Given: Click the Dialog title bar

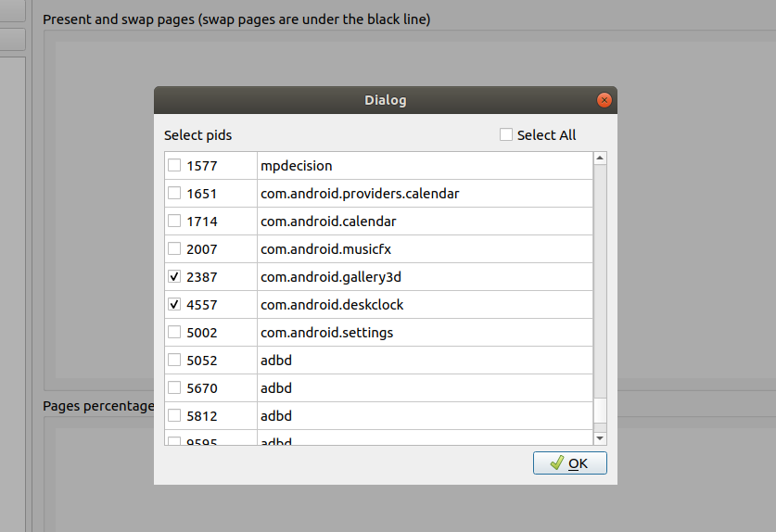Looking at the screenshot, I should [385, 100].
